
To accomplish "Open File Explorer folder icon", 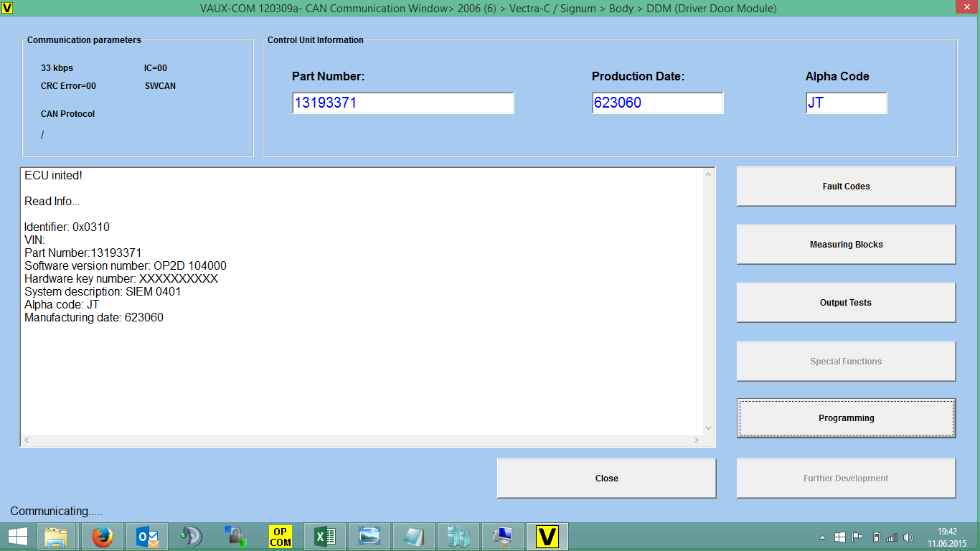I will pyautogui.click(x=56, y=537).
